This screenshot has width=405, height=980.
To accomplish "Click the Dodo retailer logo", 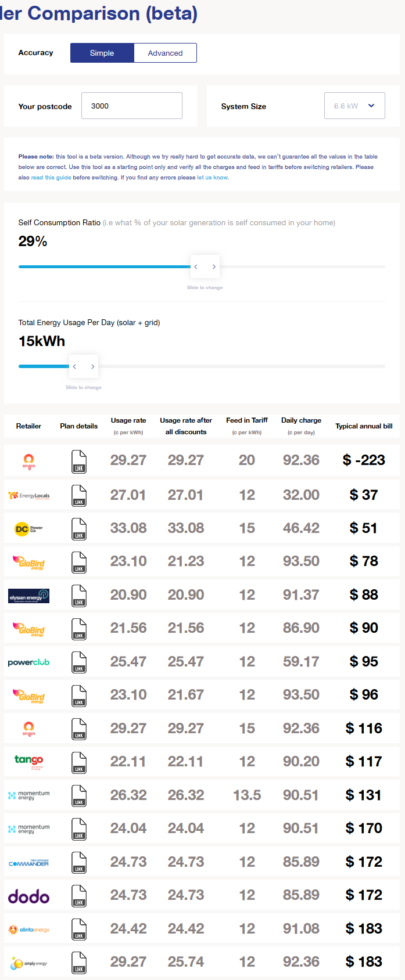I will click(28, 896).
